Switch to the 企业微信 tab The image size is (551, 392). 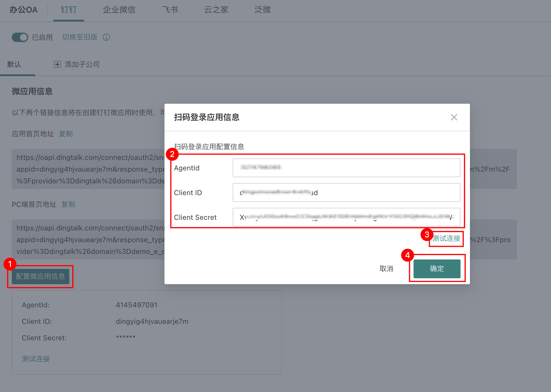[119, 10]
